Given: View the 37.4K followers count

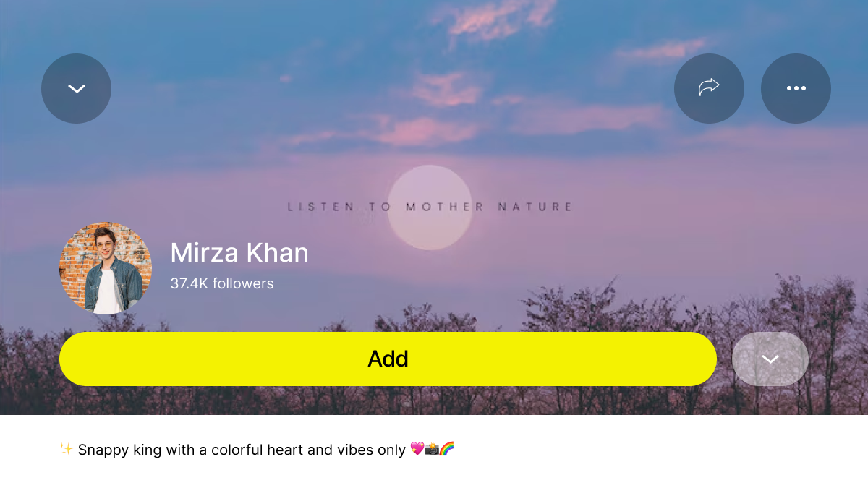Looking at the screenshot, I should point(222,283).
